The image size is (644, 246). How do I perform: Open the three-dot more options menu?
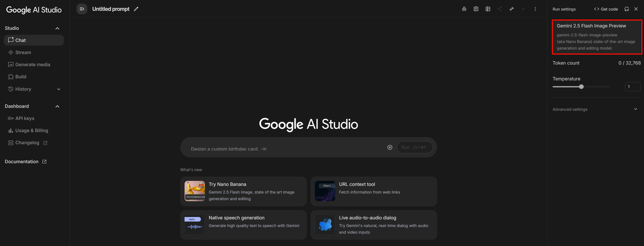click(x=535, y=9)
